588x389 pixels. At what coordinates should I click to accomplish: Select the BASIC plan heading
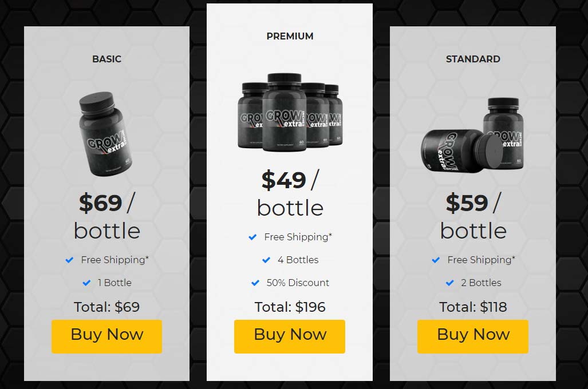click(x=107, y=59)
